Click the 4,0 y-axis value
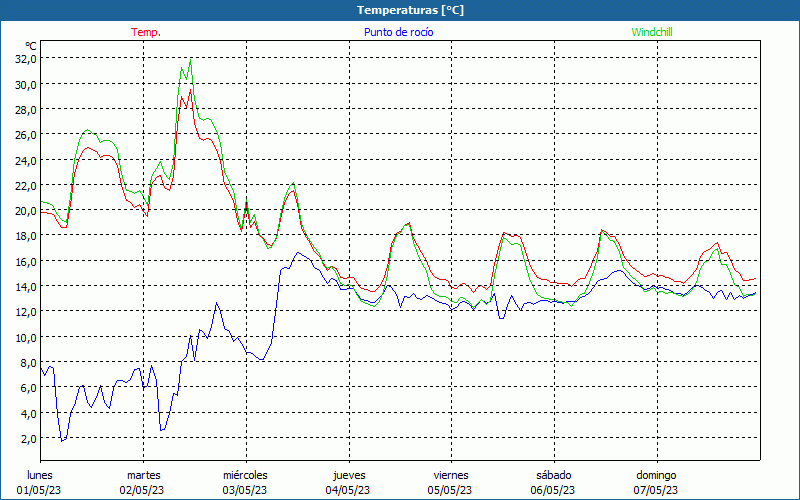 pyautogui.click(x=28, y=413)
